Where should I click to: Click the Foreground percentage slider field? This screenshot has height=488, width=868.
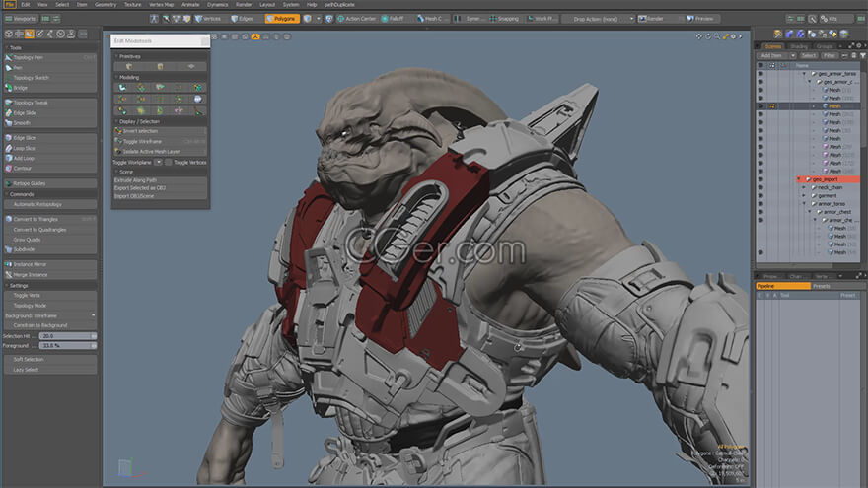pos(67,346)
